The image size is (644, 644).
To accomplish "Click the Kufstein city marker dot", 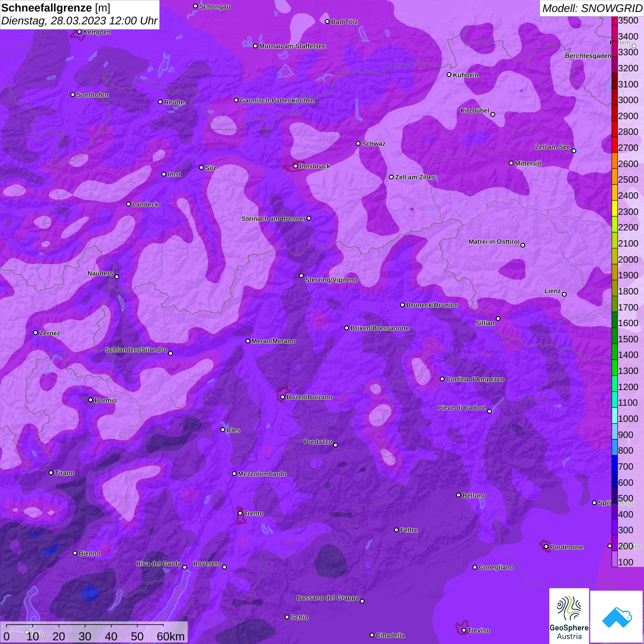I will pyautogui.click(x=449, y=75).
